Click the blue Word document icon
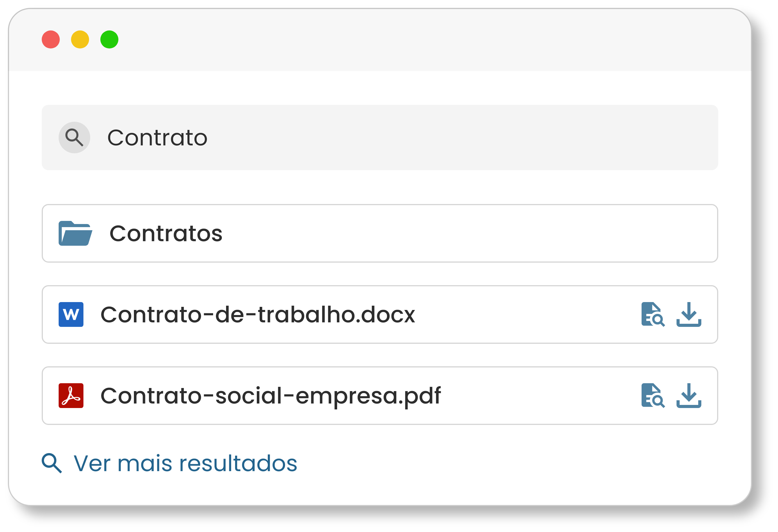This screenshot has height=532, width=778. [x=71, y=314]
